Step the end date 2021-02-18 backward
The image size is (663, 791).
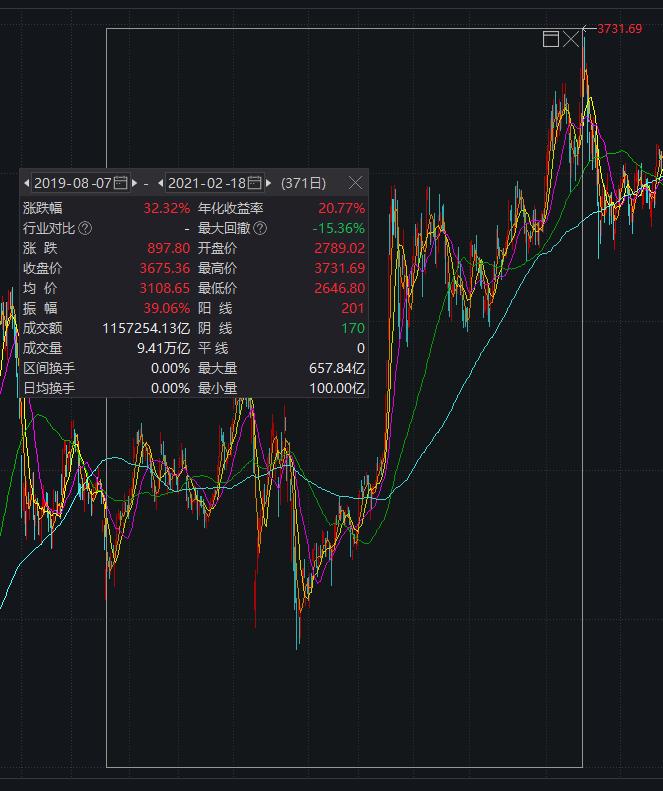161,183
